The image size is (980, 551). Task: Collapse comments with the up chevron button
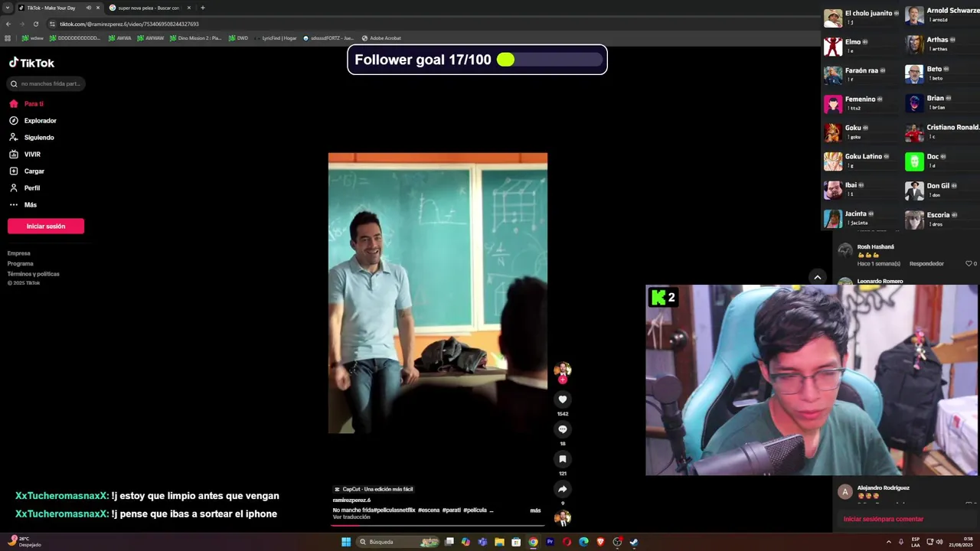[818, 277]
